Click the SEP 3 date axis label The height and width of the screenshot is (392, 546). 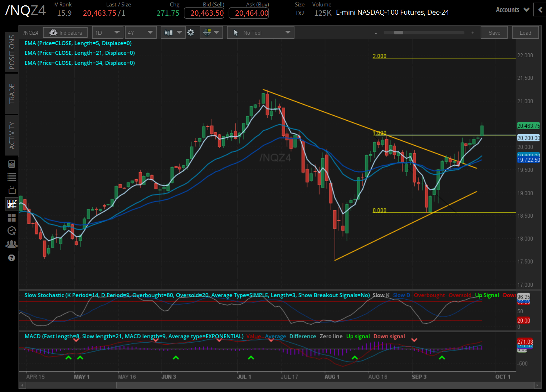(419, 377)
